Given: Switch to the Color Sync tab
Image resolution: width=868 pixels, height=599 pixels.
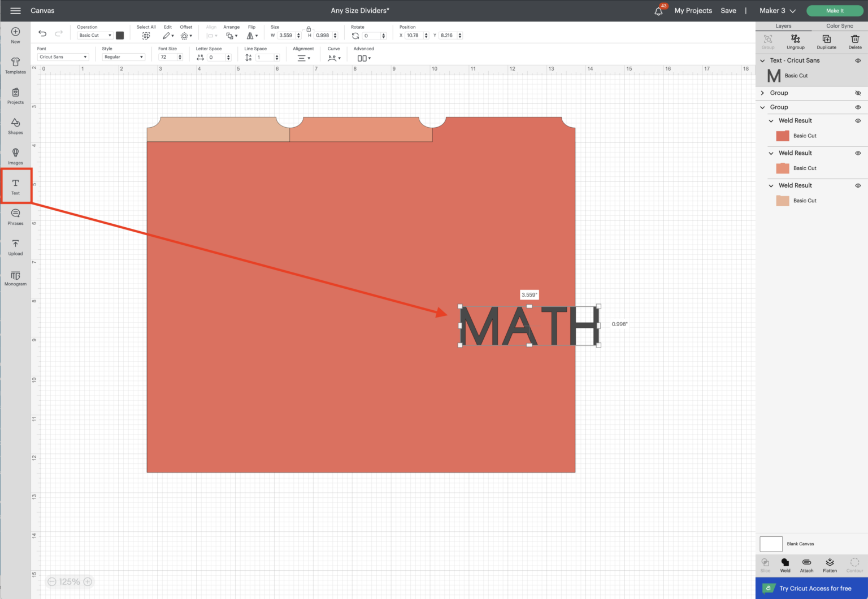Looking at the screenshot, I should coord(840,25).
